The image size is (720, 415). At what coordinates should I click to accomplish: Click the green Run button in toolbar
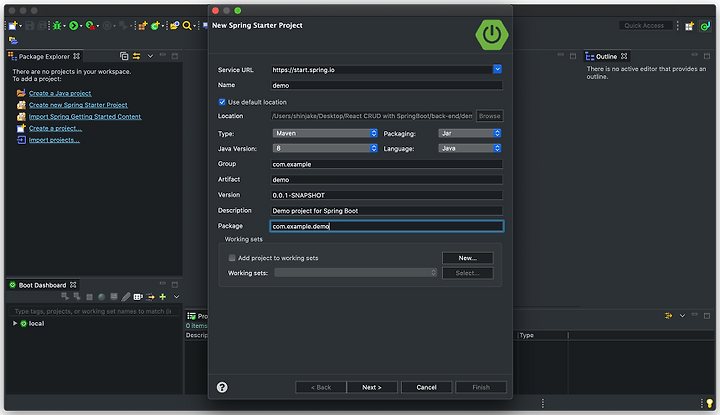coord(73,26)
